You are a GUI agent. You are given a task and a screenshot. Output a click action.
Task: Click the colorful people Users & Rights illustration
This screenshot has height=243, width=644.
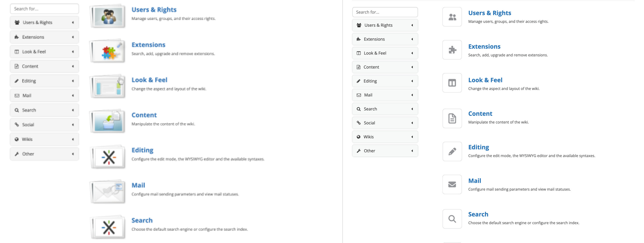coord(108,16)
